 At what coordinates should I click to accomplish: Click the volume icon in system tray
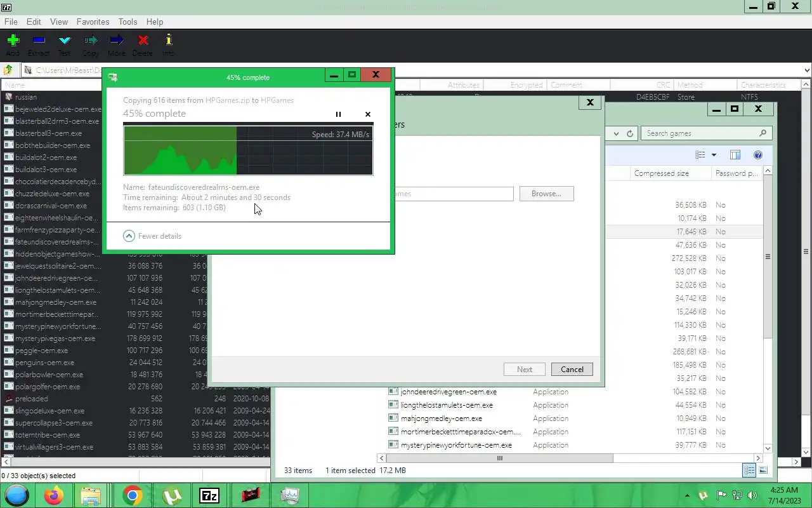[x=752, y=495]
